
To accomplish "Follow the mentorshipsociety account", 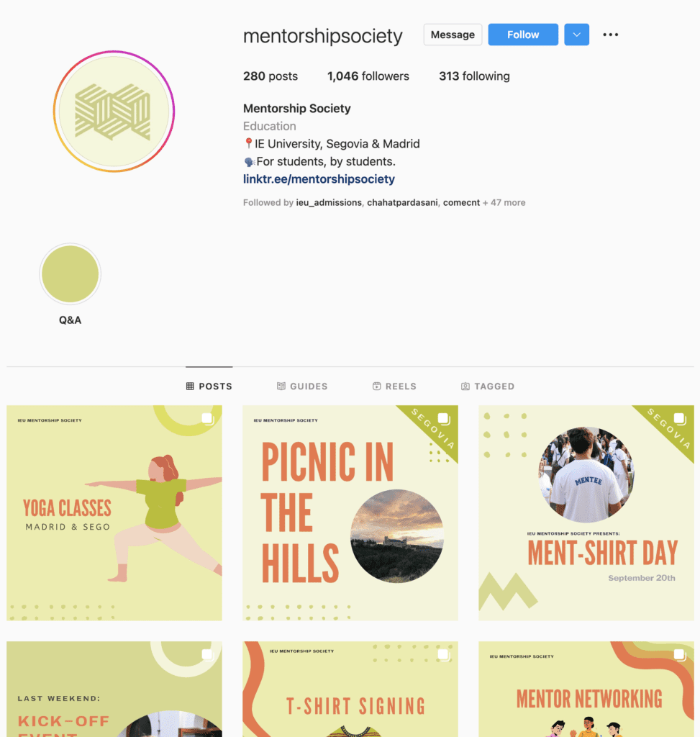I will click(x=523, y=35).
